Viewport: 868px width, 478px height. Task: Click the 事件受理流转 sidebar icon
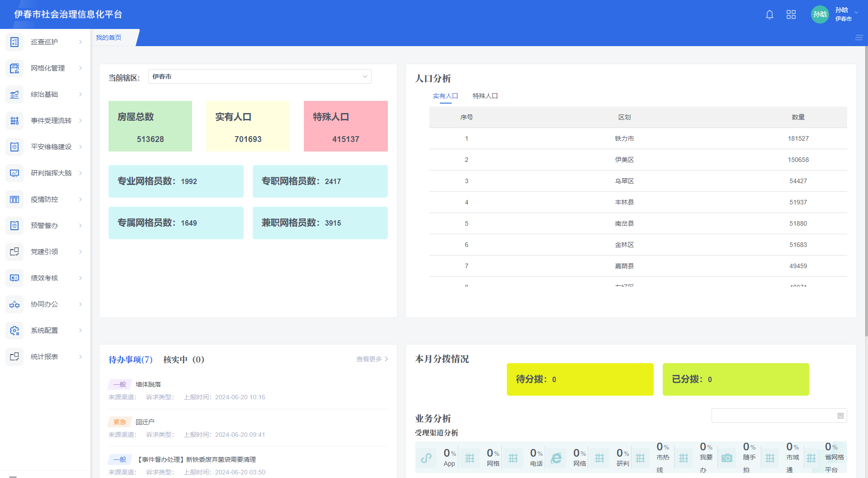(14, 121)
